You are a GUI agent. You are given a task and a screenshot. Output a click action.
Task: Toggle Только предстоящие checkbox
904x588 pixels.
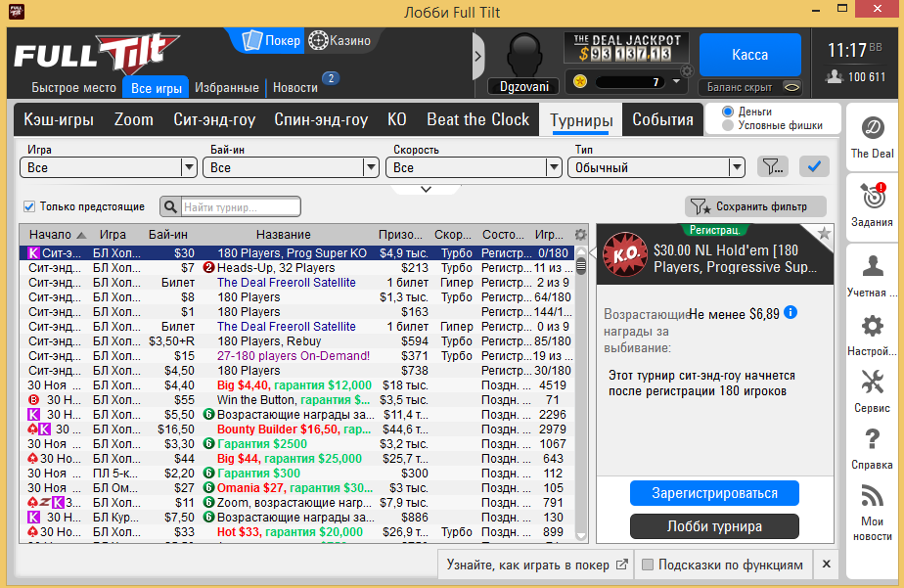coord(29,206)
